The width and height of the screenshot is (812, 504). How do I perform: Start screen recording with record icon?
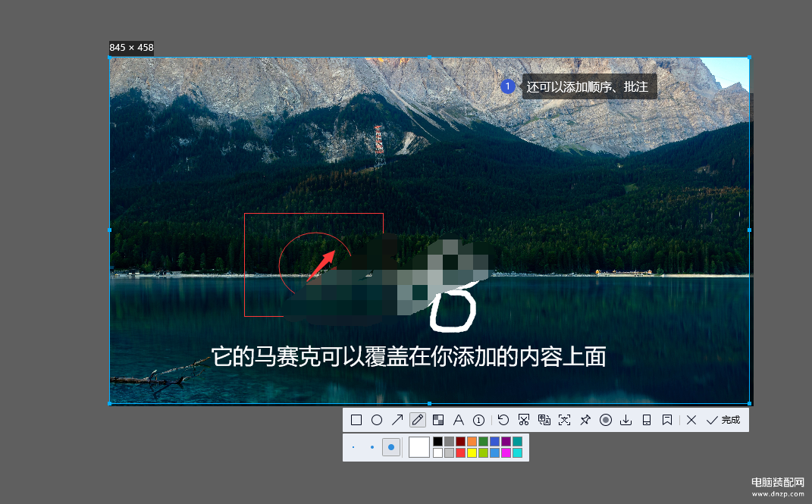(605, 420)
